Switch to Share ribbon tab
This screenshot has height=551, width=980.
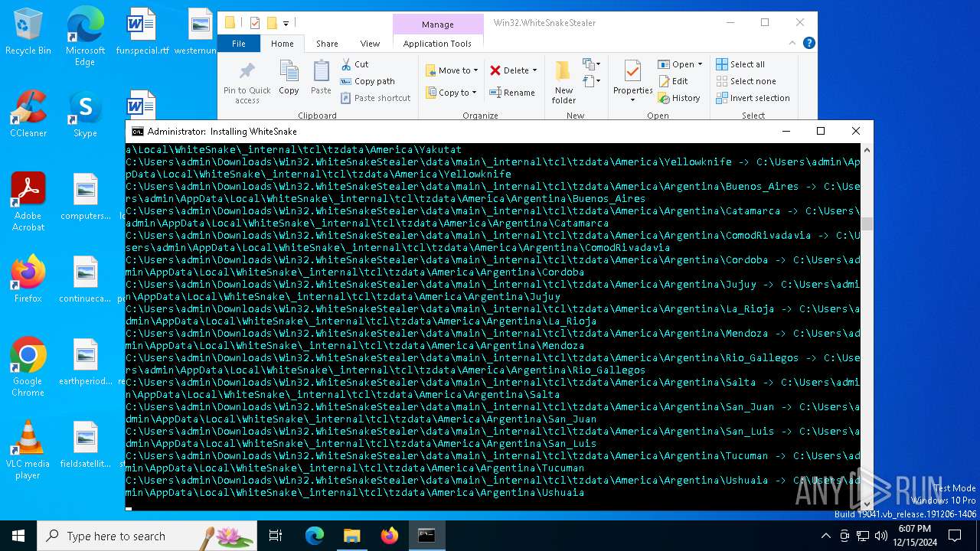click(x=327, y=44)
